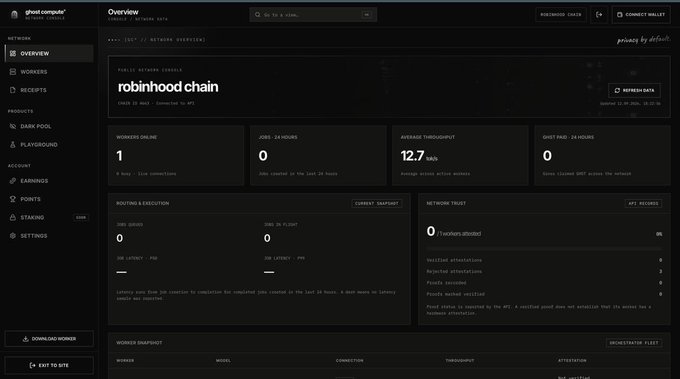Image resolution: width=680 pixels, height=379 pixels.
Task: Click the Jobs Queued value
Action: coord(120,238)
